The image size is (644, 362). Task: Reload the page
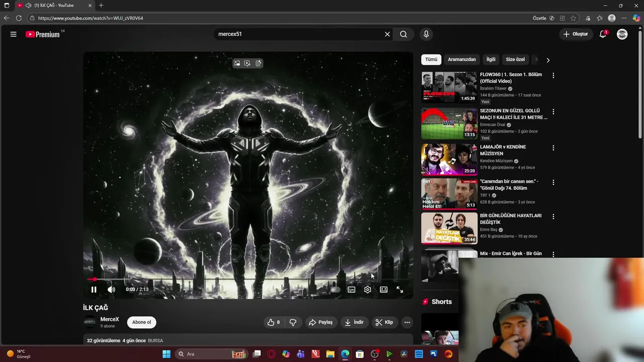click(x=19, y=18)
